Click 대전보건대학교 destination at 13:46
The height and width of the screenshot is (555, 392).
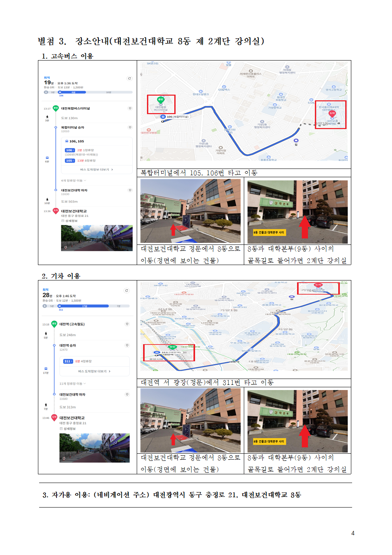click(72, 418)
